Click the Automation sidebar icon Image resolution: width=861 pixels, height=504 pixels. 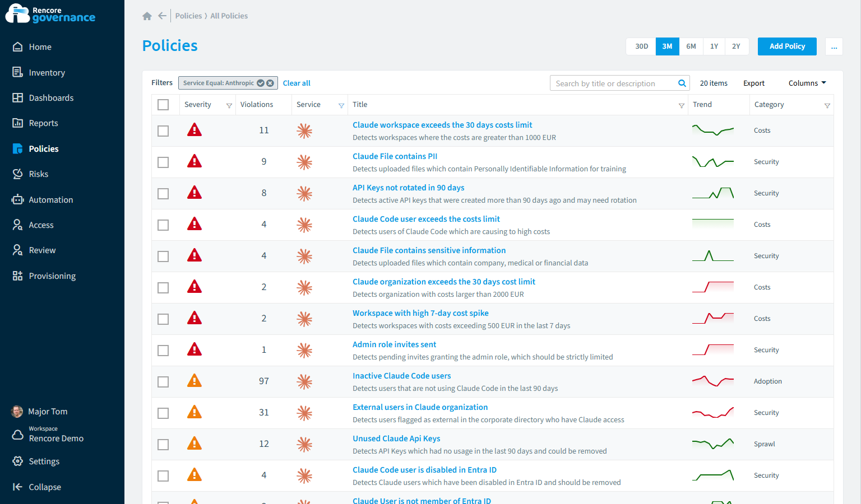tap(17, 199)
